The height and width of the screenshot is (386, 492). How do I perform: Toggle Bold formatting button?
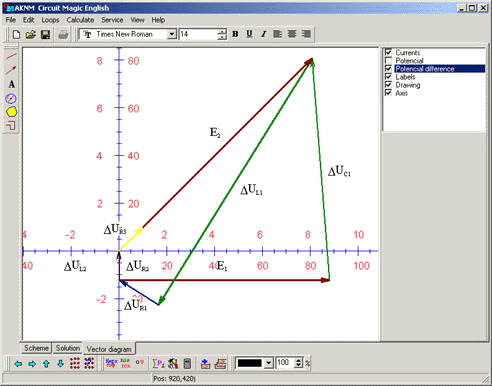235,34
